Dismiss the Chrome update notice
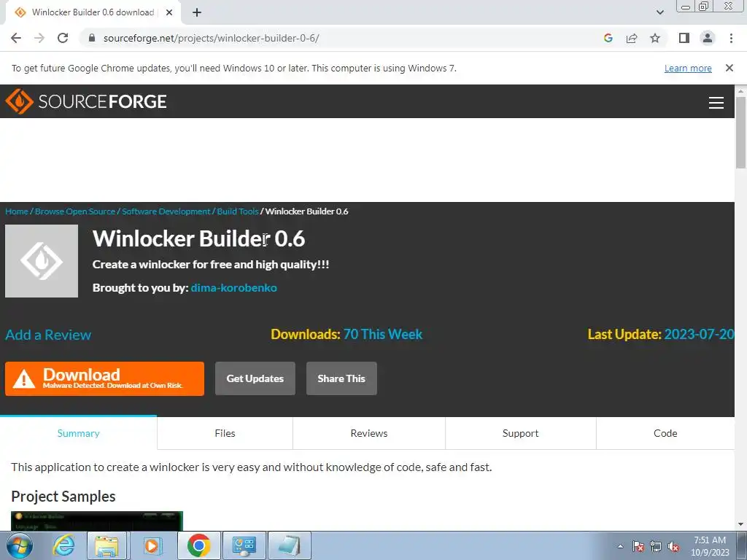Viewport: 747px width, 560px height. coord(729,68)
